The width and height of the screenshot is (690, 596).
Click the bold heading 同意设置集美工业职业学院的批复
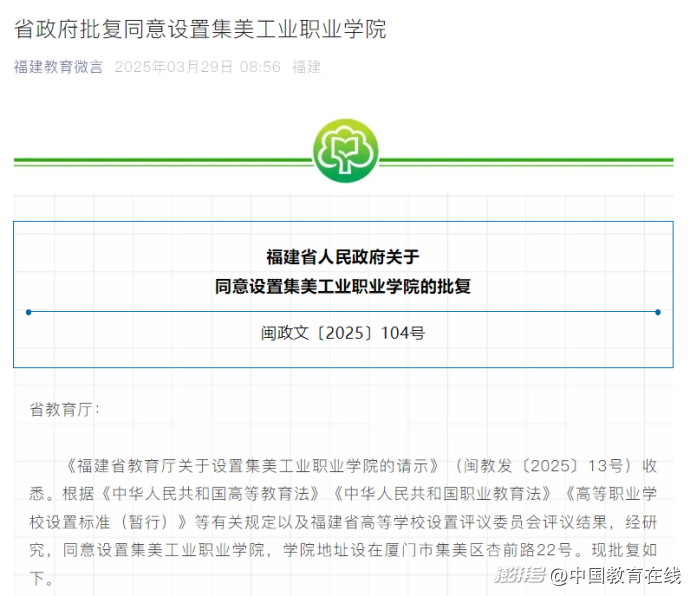pos(343,286)
